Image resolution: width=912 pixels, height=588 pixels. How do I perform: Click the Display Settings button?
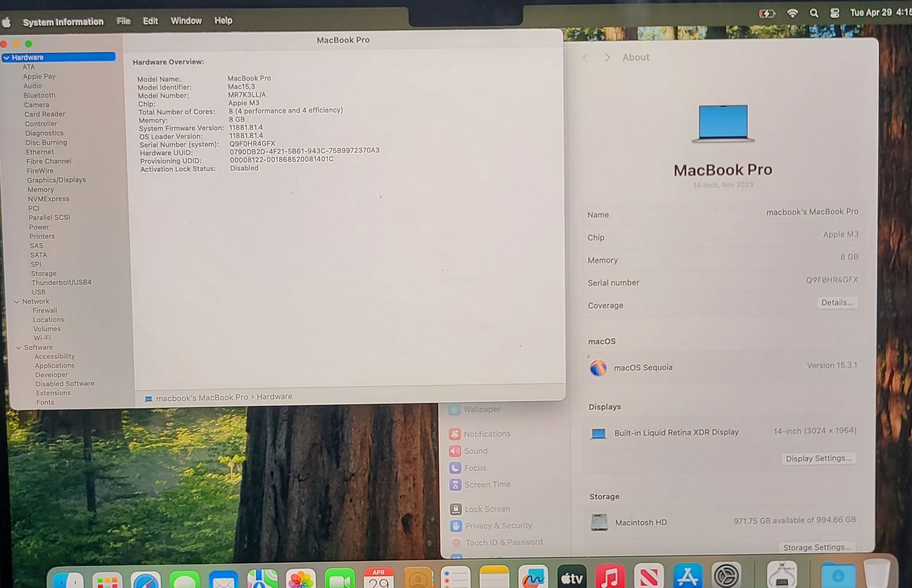(x=818, y=459)
